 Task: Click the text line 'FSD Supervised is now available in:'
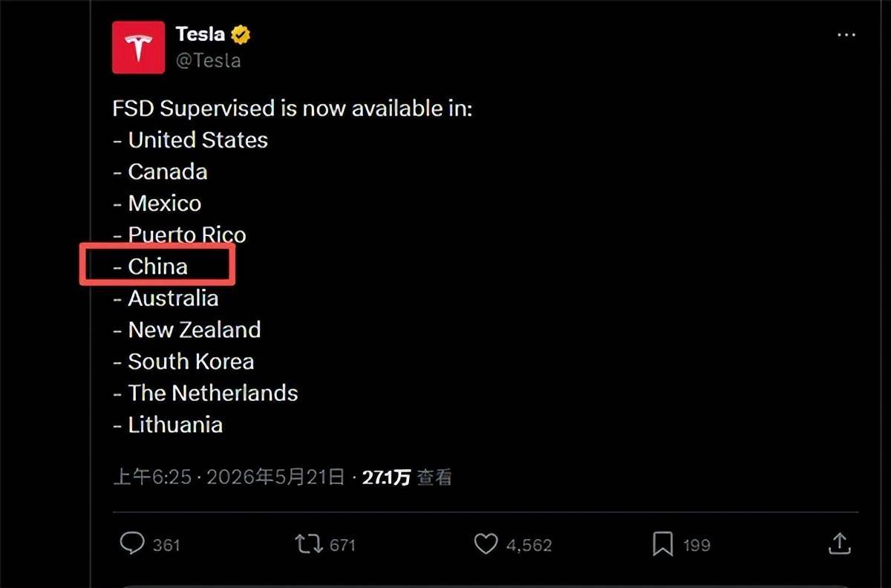tap(293, 108)
